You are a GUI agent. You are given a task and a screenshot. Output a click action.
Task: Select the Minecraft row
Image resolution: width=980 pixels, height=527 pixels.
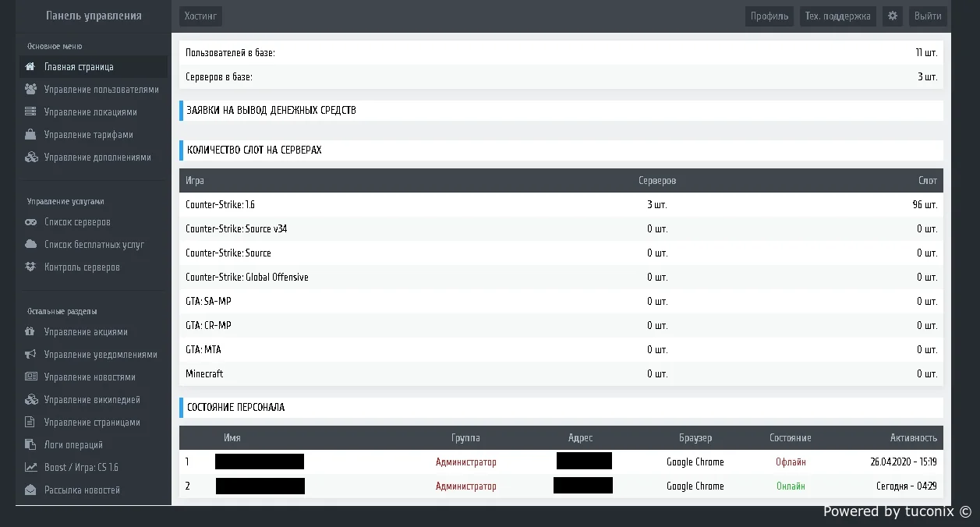pos(561,374)
